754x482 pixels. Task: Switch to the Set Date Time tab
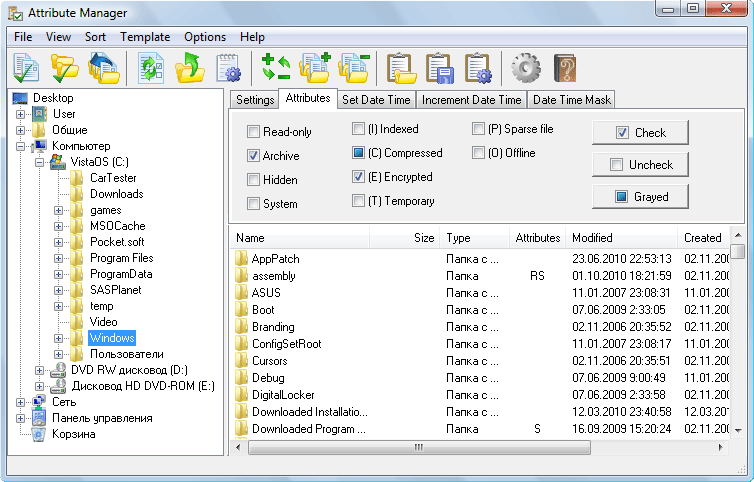(376, 100)
